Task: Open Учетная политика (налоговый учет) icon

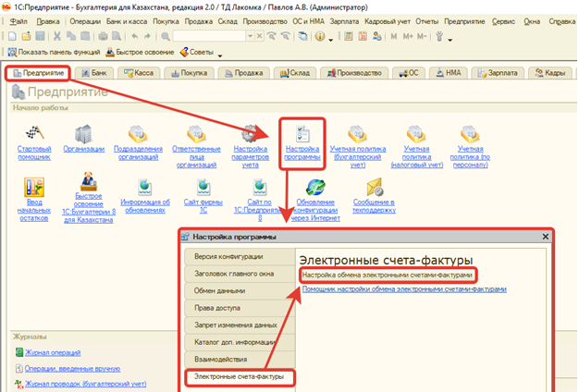Action: 416,134
